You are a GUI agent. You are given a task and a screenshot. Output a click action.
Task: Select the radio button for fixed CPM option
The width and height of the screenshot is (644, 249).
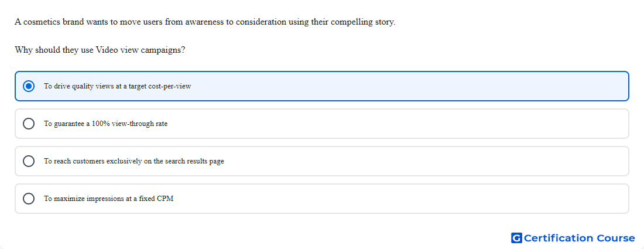[x=29, y=199]
